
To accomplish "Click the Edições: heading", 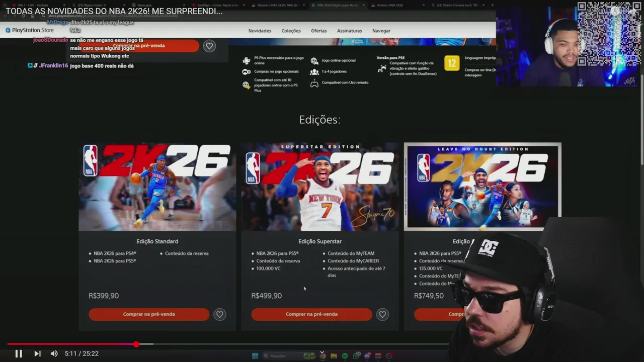I will [319, 120].
